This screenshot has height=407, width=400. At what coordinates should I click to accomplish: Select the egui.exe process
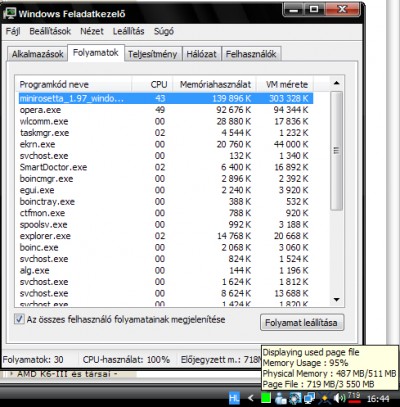(165, 190)
